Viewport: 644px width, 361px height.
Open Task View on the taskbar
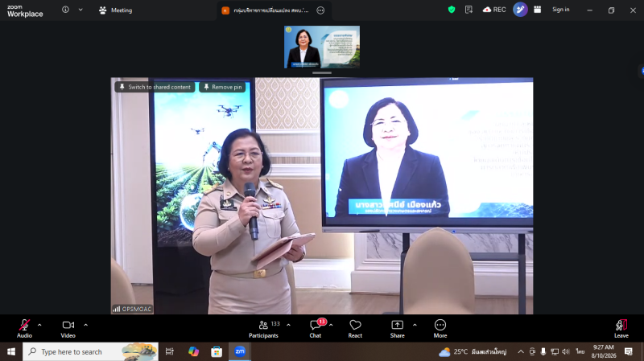(x=170, y=351)
